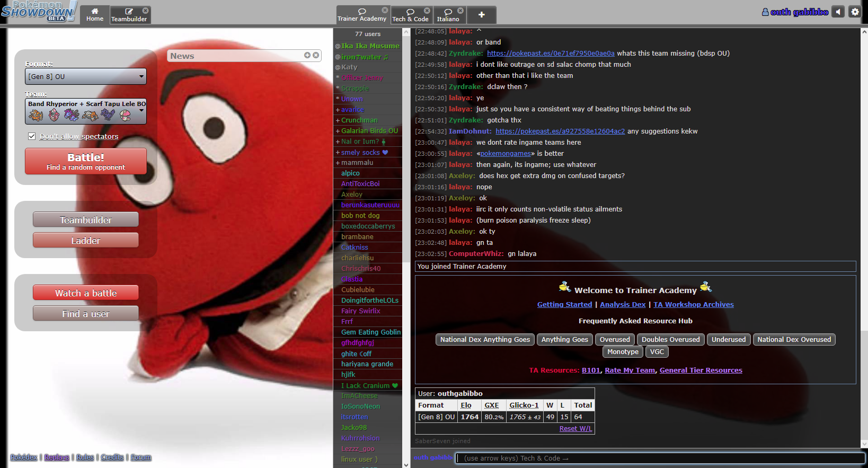Open the Replays footer link
The image size is (868, 468).
point(57,457)
